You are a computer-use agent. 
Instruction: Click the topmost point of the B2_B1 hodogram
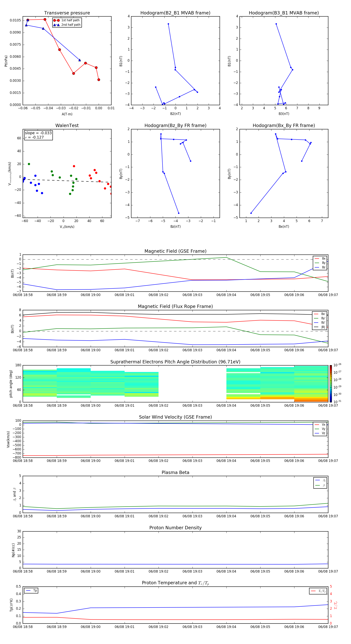[168, 24]
